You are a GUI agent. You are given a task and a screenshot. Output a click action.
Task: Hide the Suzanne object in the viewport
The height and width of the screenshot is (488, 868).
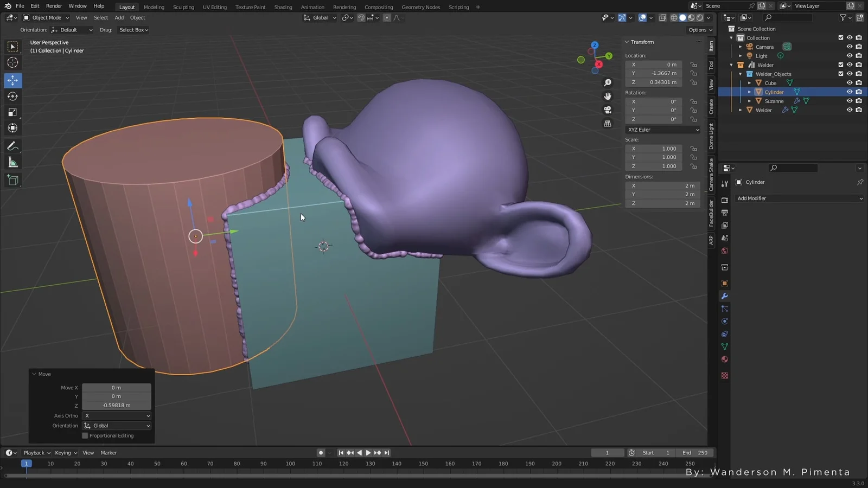tap(849, 101)
